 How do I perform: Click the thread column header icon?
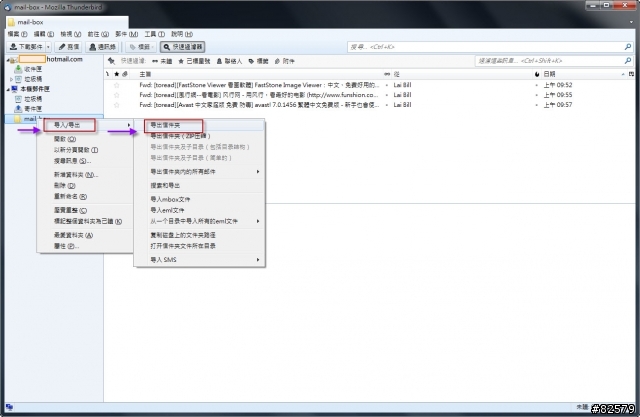[x=108, y=74]
